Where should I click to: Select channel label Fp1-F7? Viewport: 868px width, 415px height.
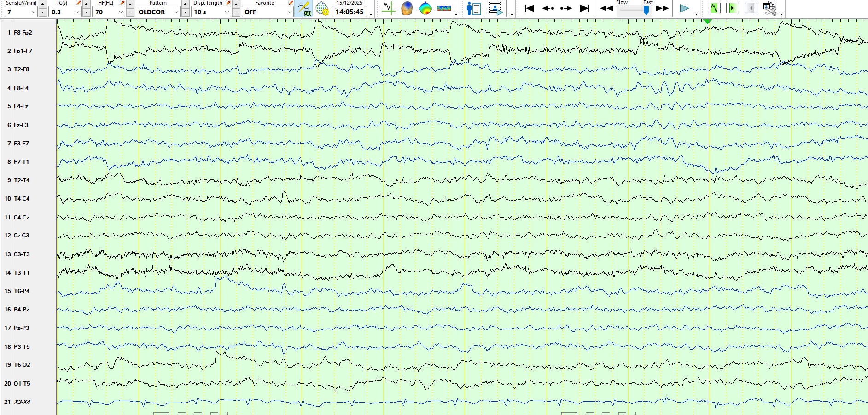pyautogui.click(x=23, y=51)
